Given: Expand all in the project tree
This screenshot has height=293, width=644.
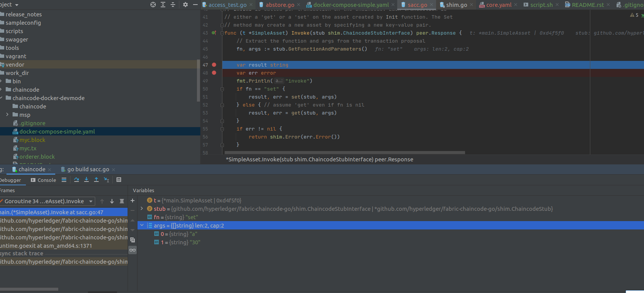Looking at the screenshot, I should coord(163,5).
